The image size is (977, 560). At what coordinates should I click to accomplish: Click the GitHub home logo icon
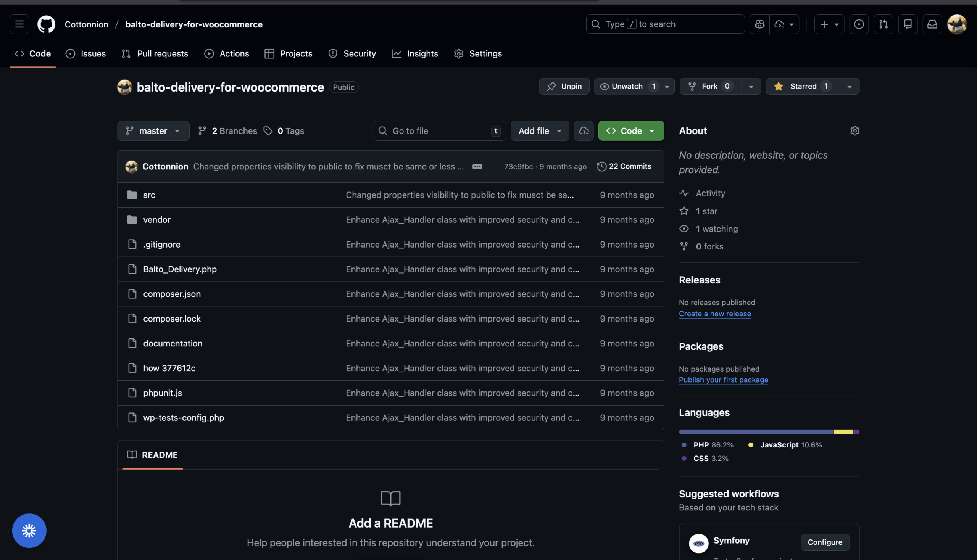pyautogui.click(x=46, y=24)
